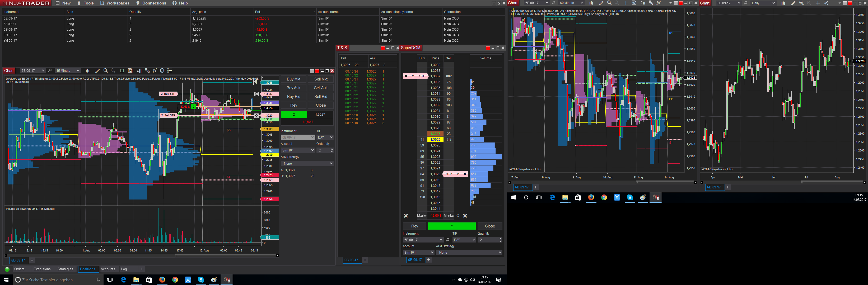Open SuperDOM Instrument dropdown
Viewport: 868px width, 285px height.
[x=423, y=240]
